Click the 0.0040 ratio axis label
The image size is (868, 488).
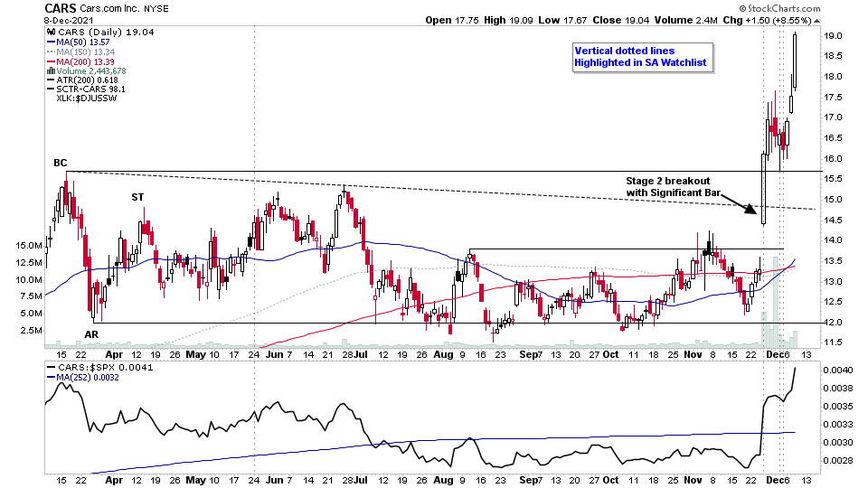[x=837, y=371]
